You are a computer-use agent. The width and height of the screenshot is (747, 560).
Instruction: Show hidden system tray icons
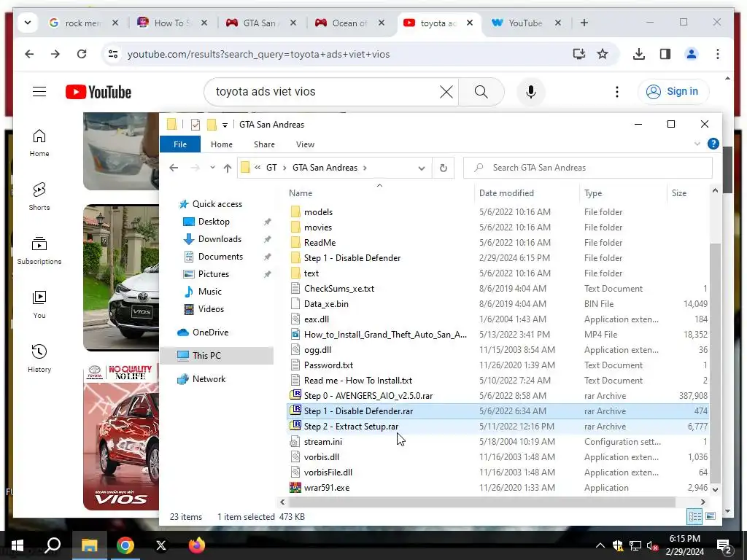600,545
